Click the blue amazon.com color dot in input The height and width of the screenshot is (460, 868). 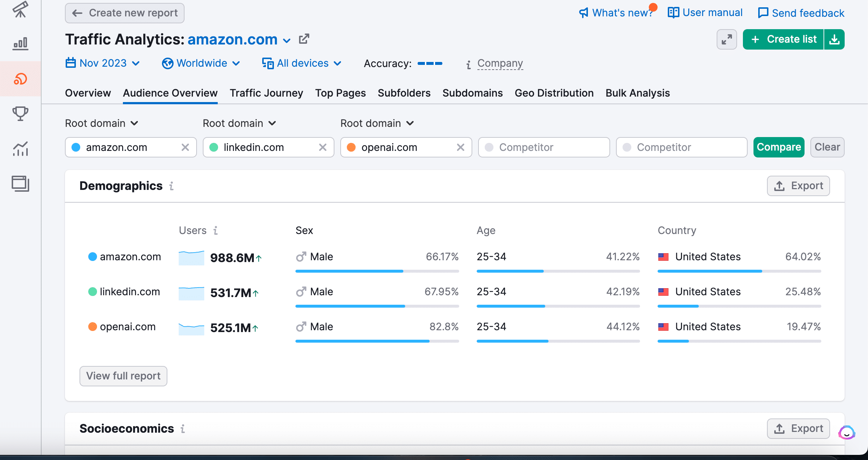[x=76, y=147]
